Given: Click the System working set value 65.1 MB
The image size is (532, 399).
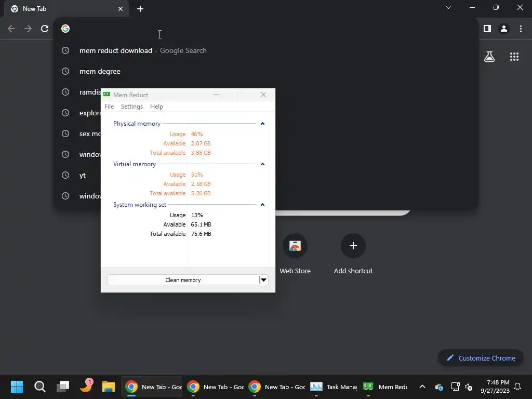Looking at the screenshot, I should [x=201, y=224].
